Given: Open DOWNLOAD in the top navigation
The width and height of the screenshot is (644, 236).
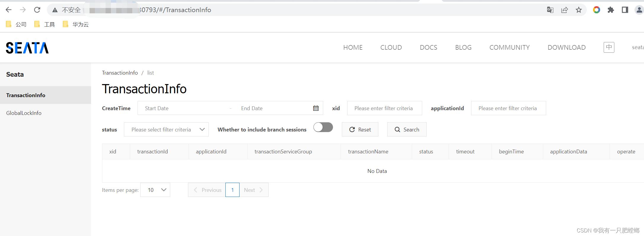Looking at the screenshot, I should [567, 47].
